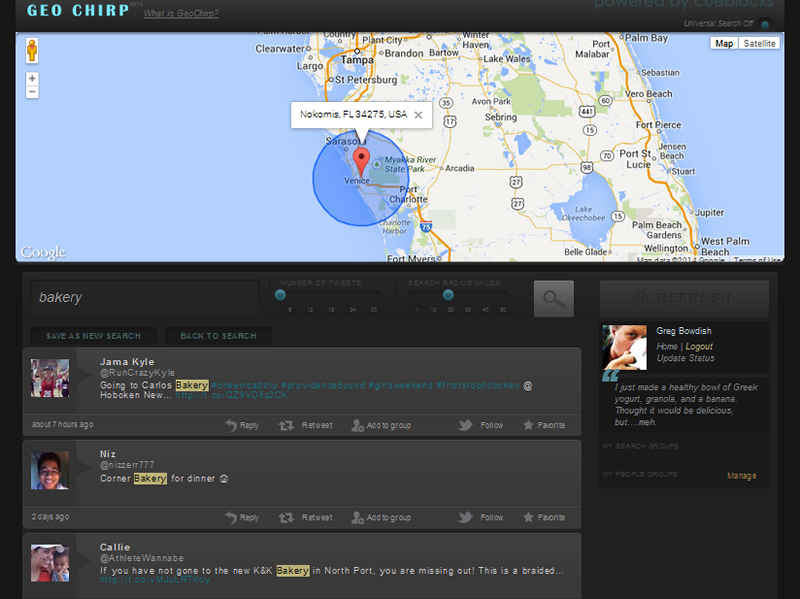Screen dimensions: 800x599
Task: Zoom out the map with minus button
Action: [x=32, y=92]
